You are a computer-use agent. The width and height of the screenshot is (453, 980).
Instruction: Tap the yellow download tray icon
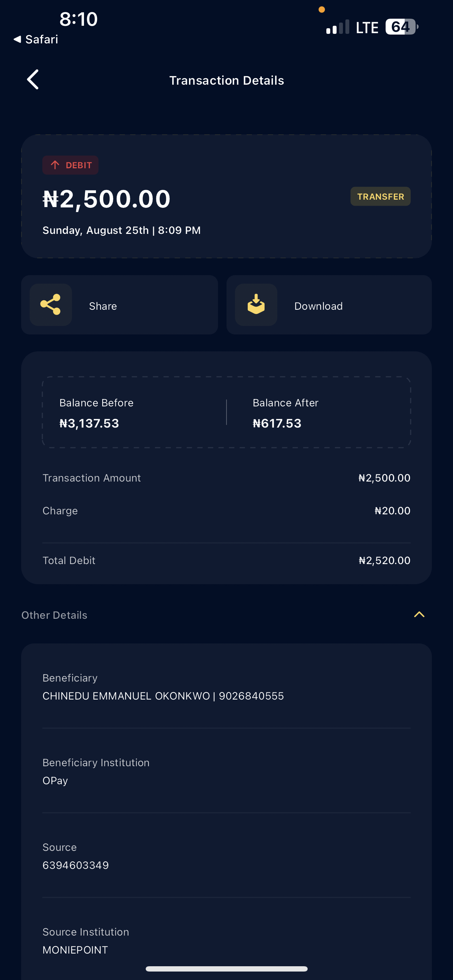[x=256, y=304]
